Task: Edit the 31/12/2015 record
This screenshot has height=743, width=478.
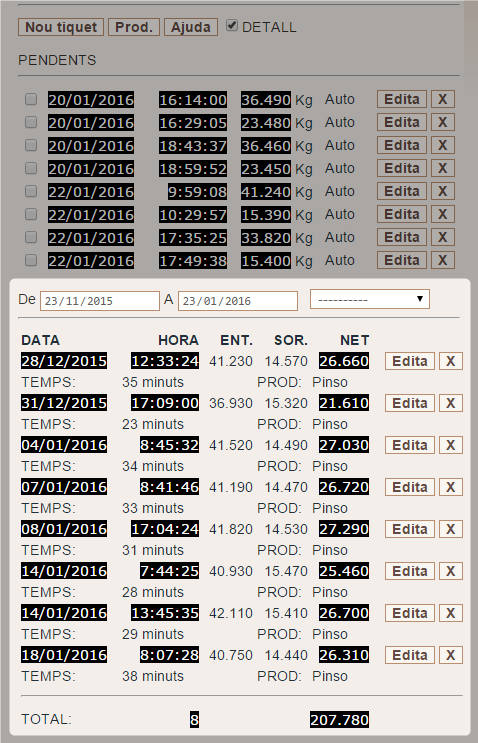Action: [410, 403]
